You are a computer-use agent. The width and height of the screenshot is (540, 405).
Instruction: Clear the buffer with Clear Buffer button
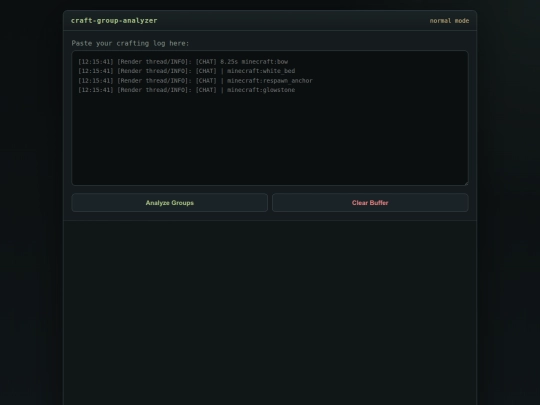[x=370, y=202]
